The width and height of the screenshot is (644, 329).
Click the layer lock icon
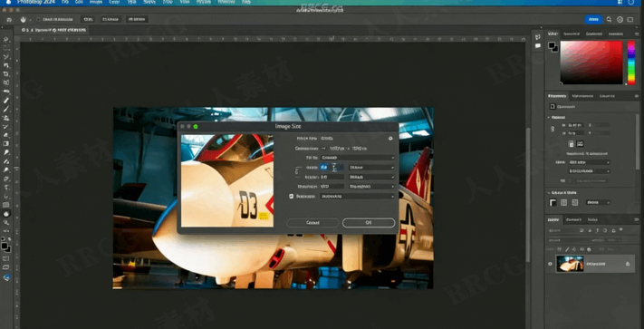coord(628,264)
